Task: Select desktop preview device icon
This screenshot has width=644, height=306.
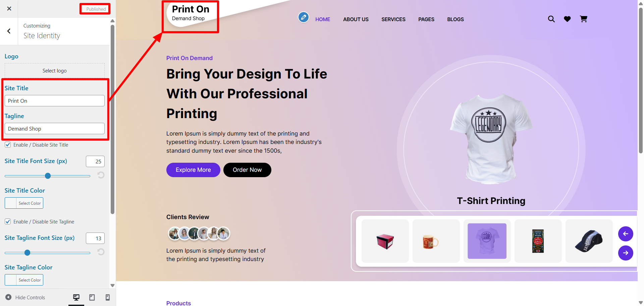Action: pyautogui.click(x=76, y=297)
